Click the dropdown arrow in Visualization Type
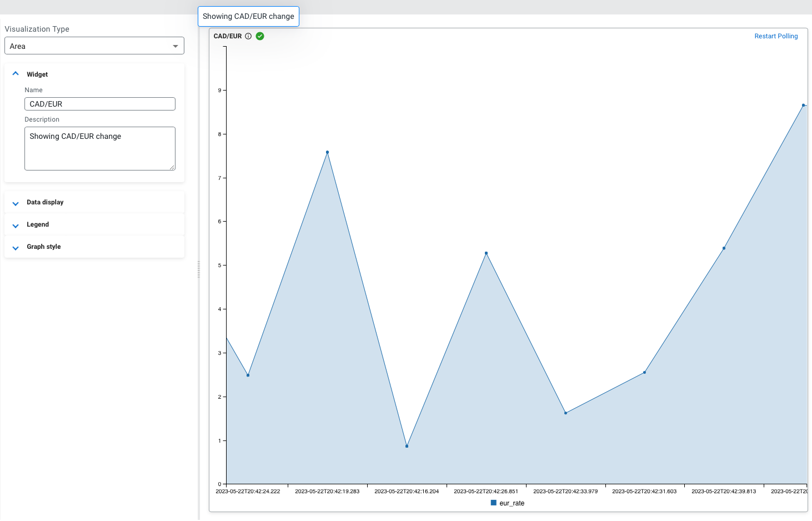 point(176,46)
